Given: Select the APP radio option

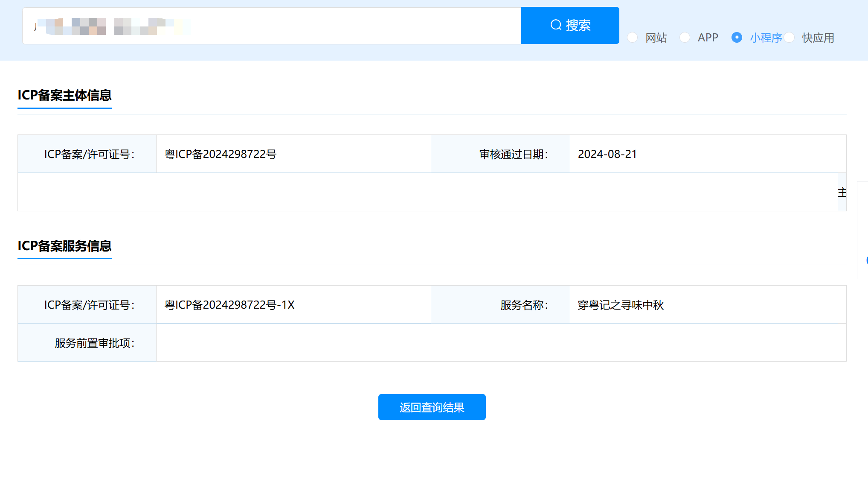Looking at the screenshot, I should [685, 38].
